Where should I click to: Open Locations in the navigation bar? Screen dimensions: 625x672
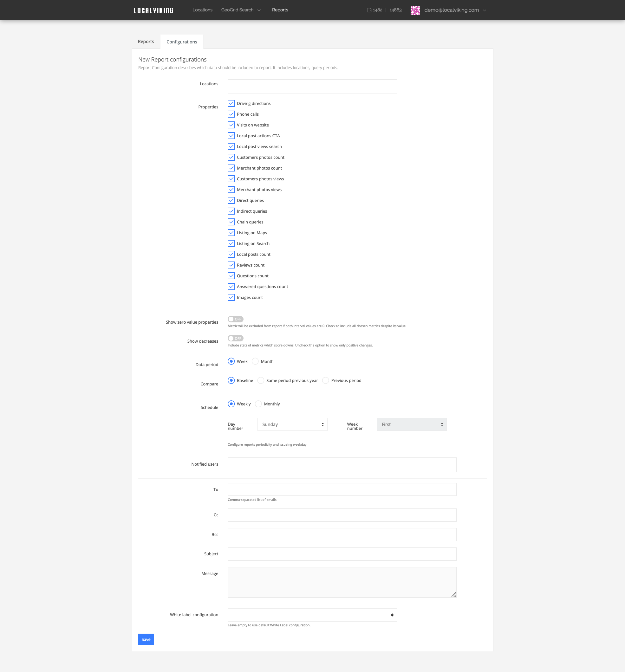(202, 10)
